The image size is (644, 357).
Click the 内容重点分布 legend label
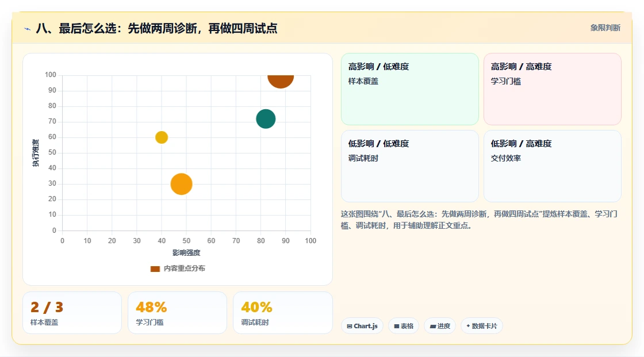184,268
